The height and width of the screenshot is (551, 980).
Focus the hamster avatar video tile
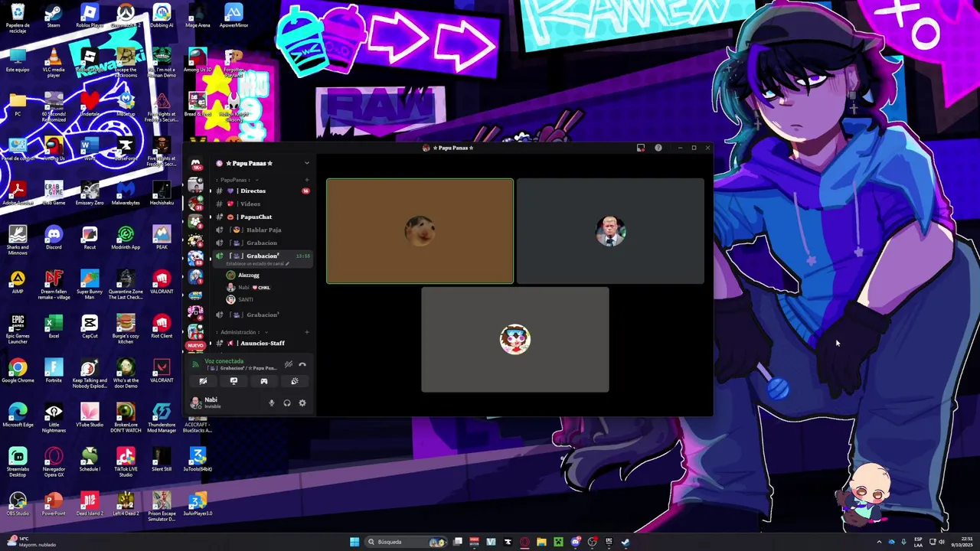tap(420, 231)
